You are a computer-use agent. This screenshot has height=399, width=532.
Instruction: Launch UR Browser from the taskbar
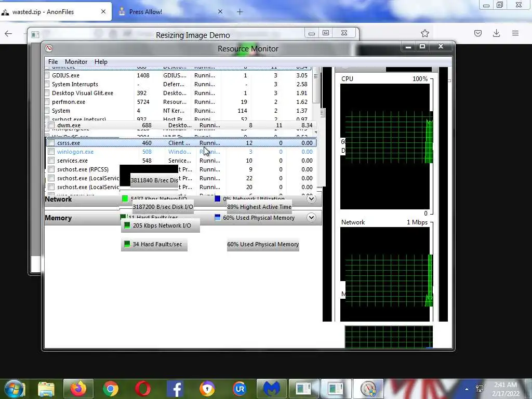pos(240,389)
